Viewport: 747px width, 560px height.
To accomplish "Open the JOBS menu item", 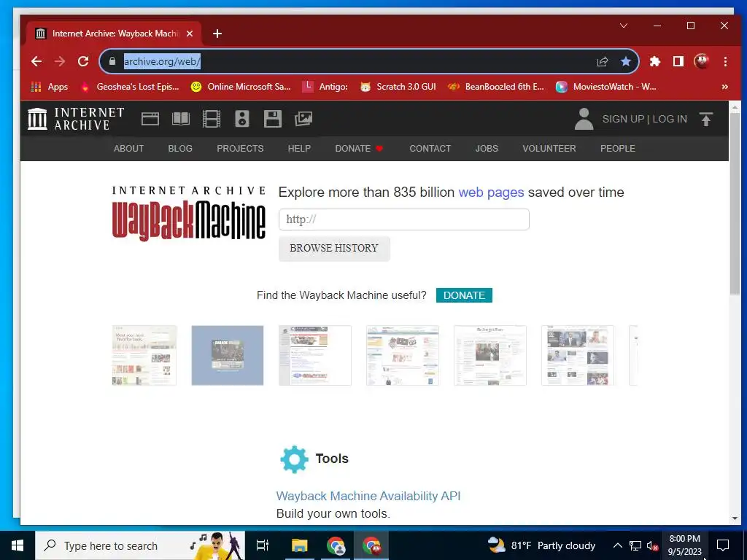I will (x=487, y=149).
